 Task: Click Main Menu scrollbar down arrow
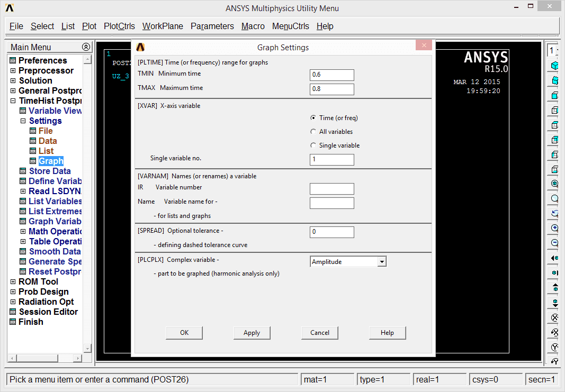87,348
